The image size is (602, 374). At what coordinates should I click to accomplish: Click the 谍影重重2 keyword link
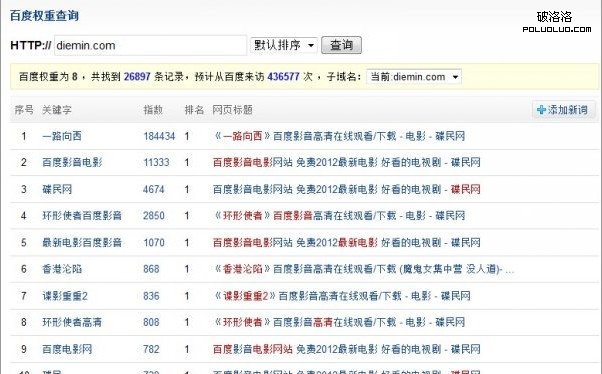tap(65, 296)
